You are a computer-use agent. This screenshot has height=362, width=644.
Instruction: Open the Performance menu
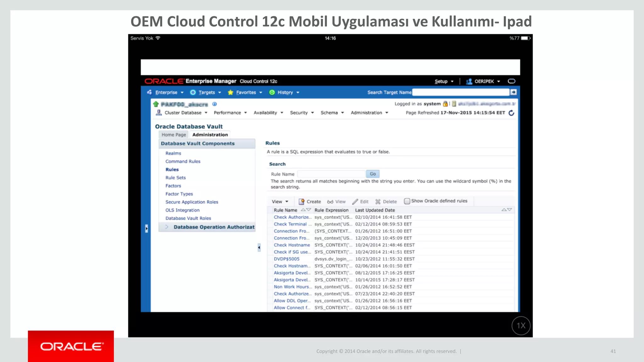coord(230,112)
